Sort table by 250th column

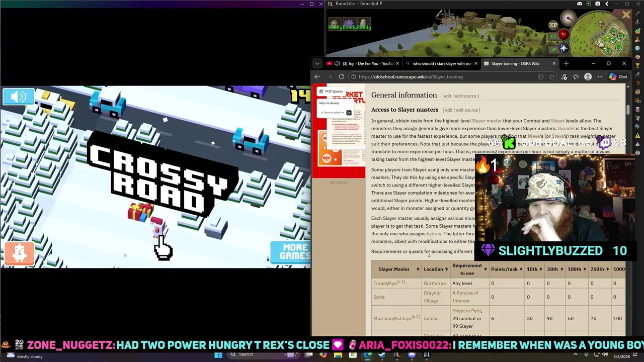[x=600, y=269]
